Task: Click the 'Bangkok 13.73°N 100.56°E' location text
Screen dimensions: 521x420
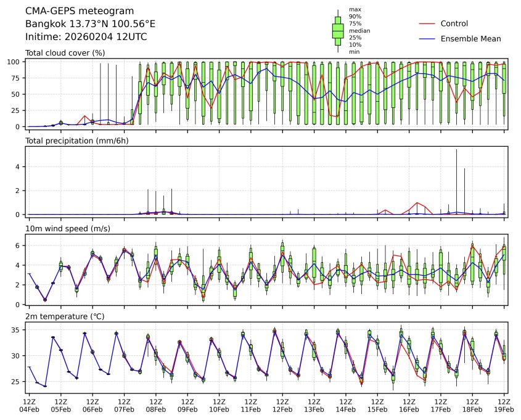Action: coord(90,24)
